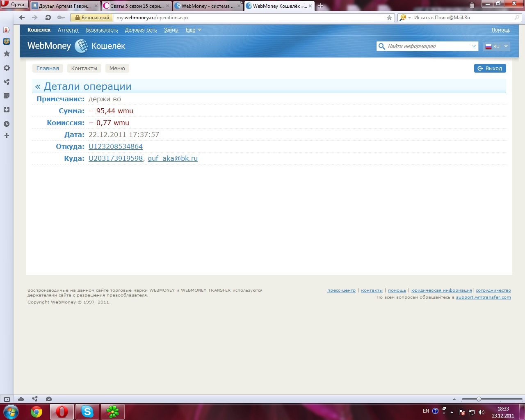Open the Mail.Ru @ sidebar panel
This screenshot has width=525, height=420.
click(x=7, y=41)
